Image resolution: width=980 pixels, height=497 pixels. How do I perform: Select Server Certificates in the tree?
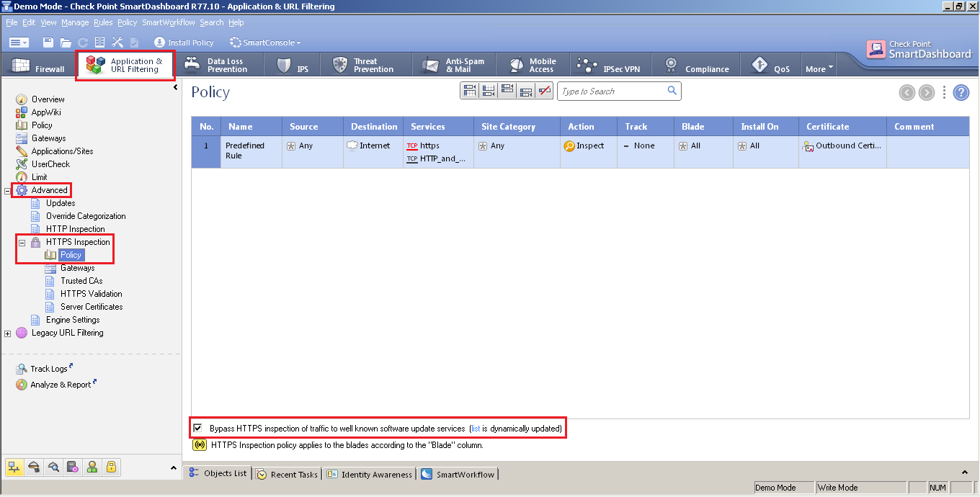[92, 307]
